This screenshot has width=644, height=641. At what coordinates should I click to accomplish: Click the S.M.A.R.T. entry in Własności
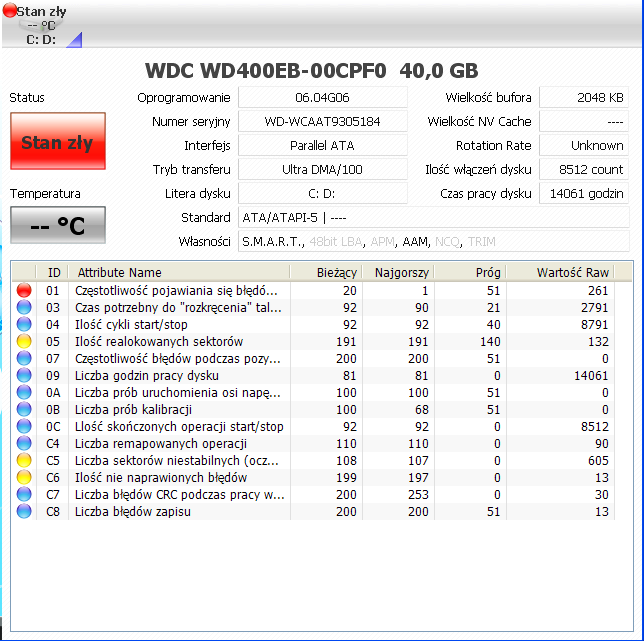coord(272,241)
